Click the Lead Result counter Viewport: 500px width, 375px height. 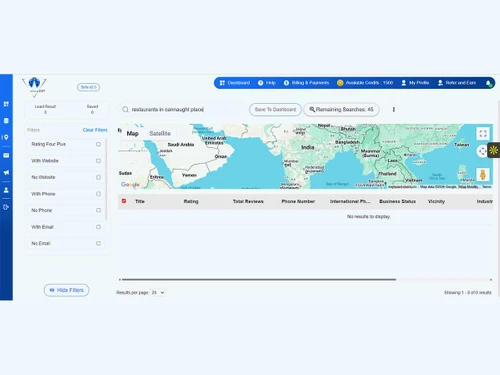(x=45, y=109)
